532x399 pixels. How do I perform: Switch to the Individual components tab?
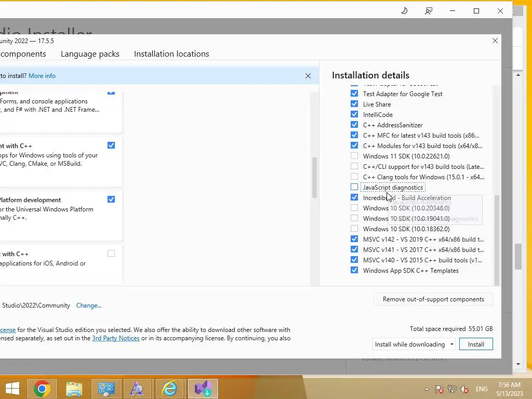23,54
